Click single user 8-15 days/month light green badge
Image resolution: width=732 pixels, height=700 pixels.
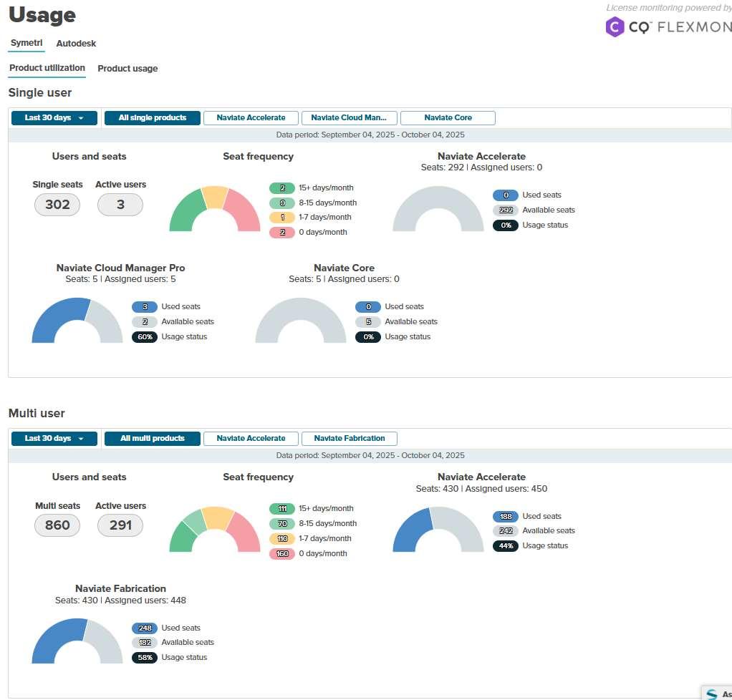[282, 203]
